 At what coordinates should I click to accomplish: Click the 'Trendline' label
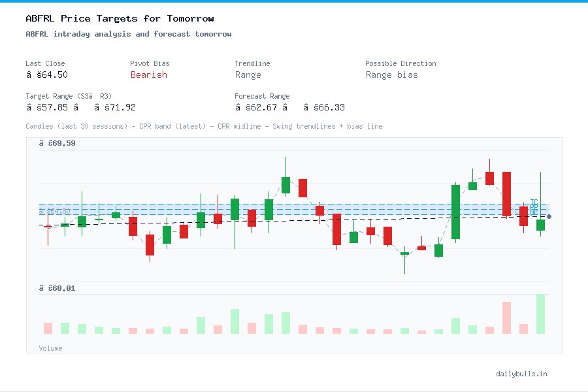[252, 63]
